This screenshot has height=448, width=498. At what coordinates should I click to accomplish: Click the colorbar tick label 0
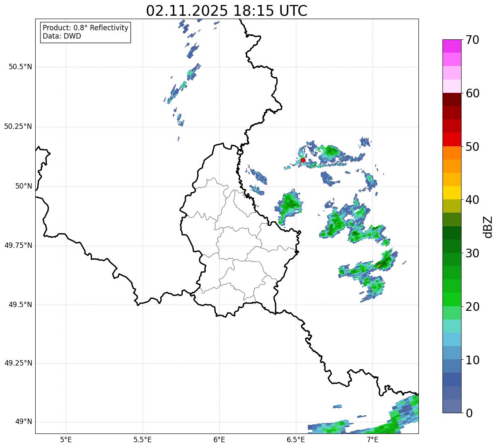(x=469, y=413)
